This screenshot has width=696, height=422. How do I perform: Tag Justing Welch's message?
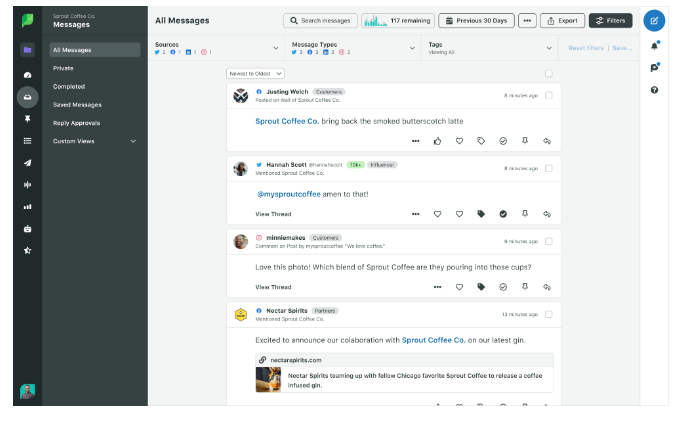(x=481, y=141)
